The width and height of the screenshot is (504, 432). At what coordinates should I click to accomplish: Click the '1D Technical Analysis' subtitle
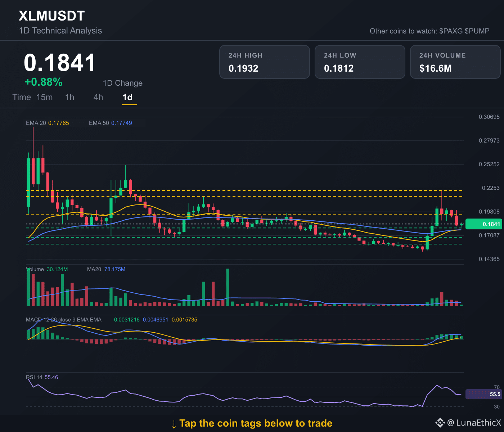pyautogui.click(x=60, y=31)
